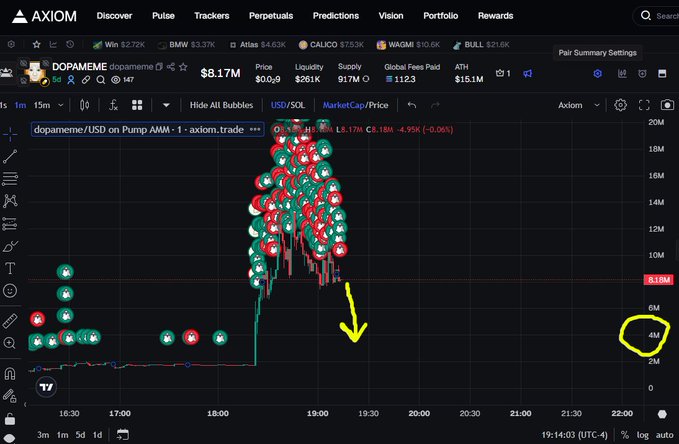Enter fullscreen chart mode
This screenshot has height=444, width=679.
(644, 105)
